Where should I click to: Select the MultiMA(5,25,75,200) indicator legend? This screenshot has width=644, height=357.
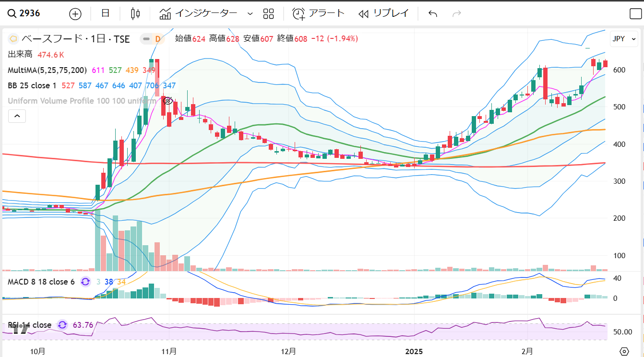pos(47,70)
